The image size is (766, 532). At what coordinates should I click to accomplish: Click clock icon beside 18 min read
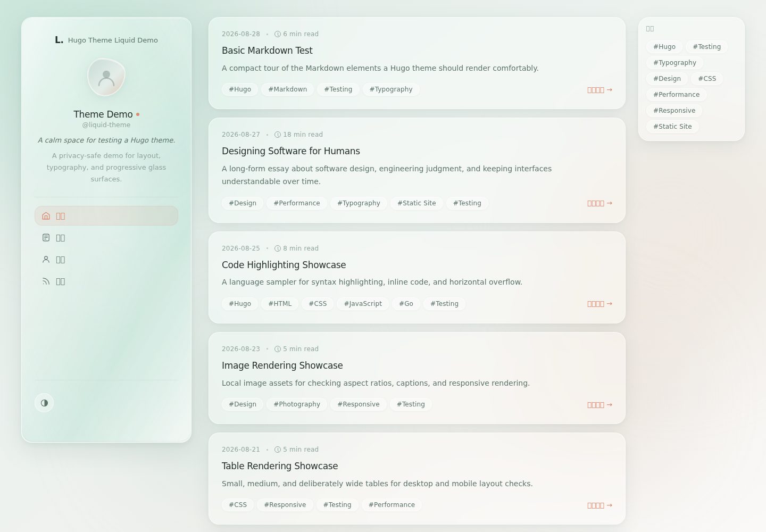278,135
